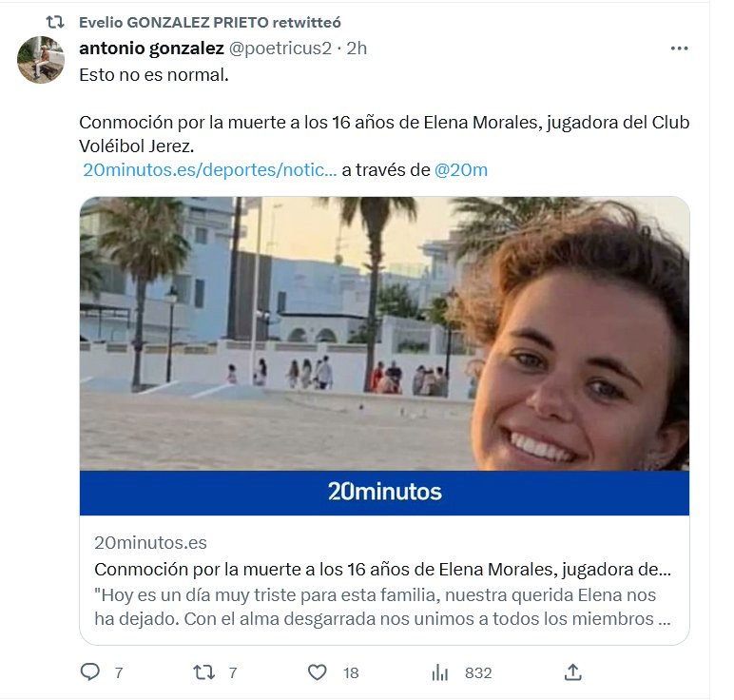Viewport: 734px width, 700px height.
Task: Open the three-dot more options menu
Action: click(679, 49)
